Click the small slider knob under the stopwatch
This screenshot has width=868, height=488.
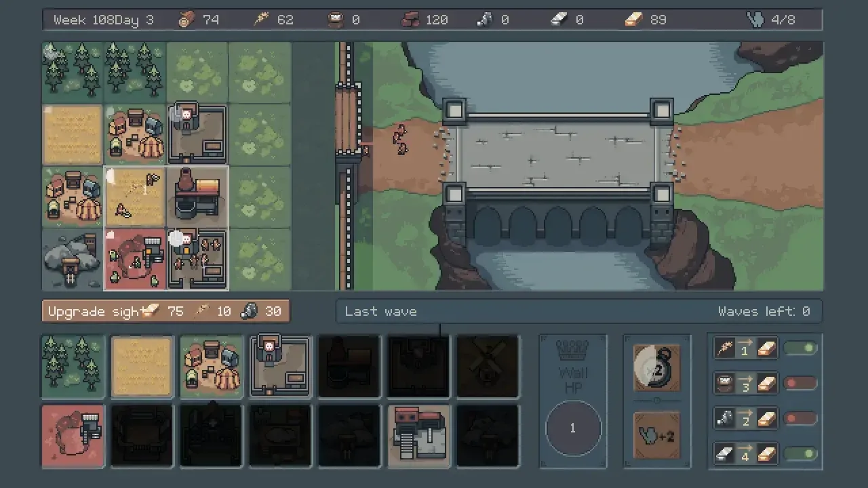pos(656,401)
